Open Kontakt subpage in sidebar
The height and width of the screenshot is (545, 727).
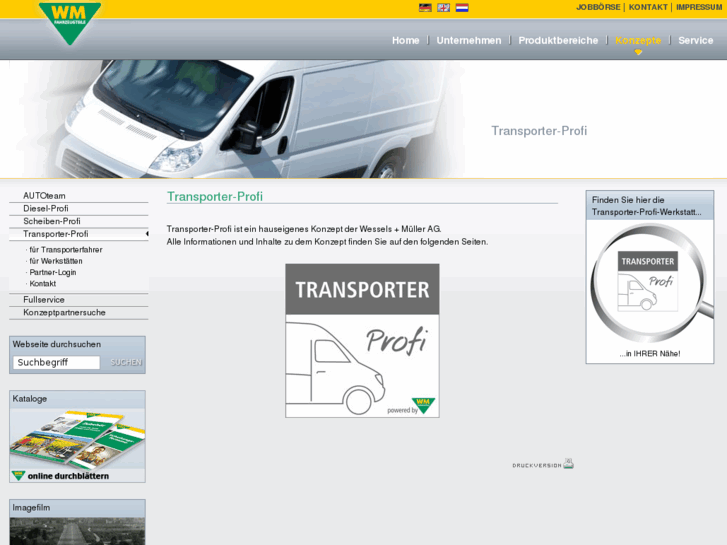42,283
